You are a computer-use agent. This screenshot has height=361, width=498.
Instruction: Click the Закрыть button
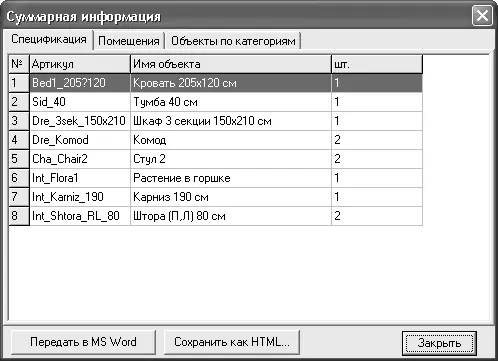(x=439, y=343)
